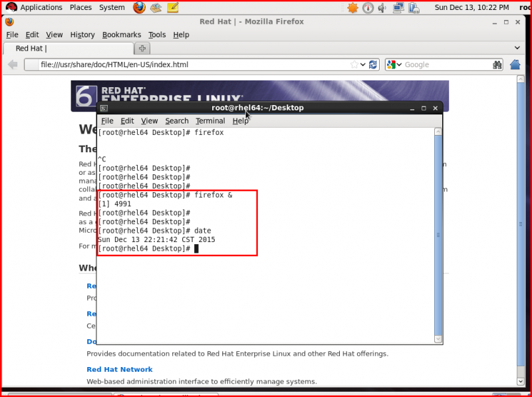Open the location bar history dropdown

tap(362, 65)
